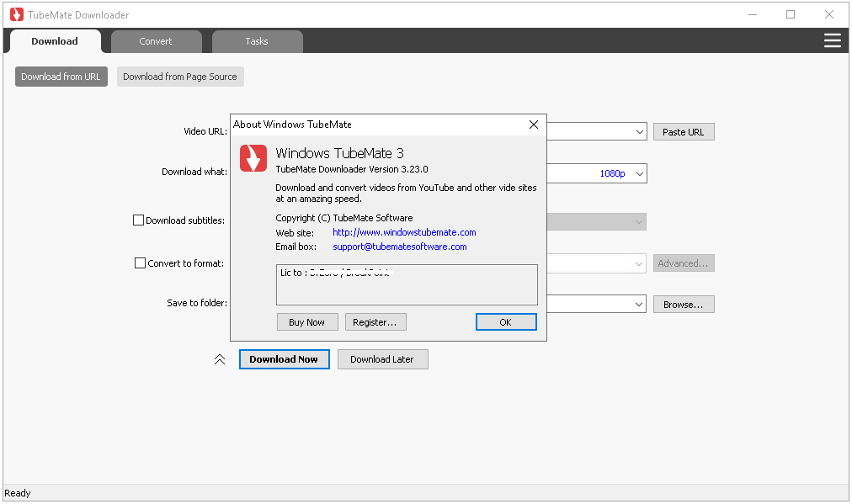Maximize the TubeMate Downloader window
This screenshot has height=504, width=852.
(791, 14)
